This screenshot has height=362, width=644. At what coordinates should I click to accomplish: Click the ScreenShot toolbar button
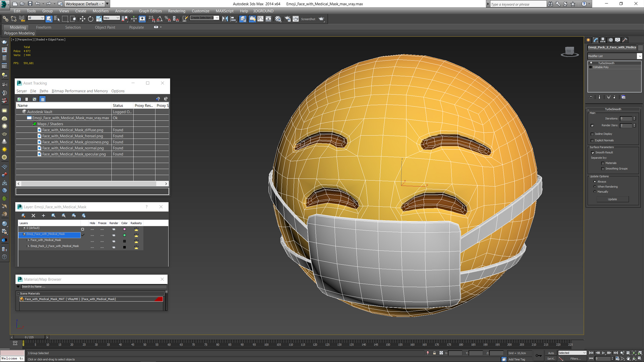click(308, 19)
